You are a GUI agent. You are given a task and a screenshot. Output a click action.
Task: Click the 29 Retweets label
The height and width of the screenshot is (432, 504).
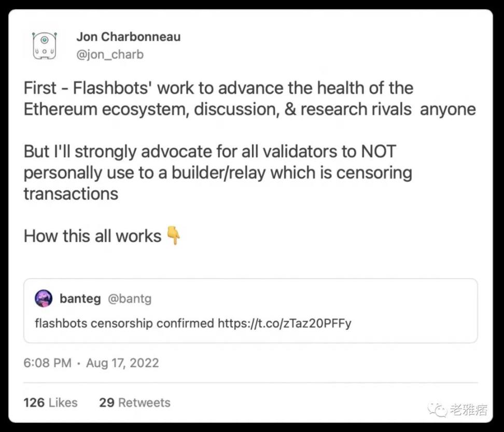135,402
